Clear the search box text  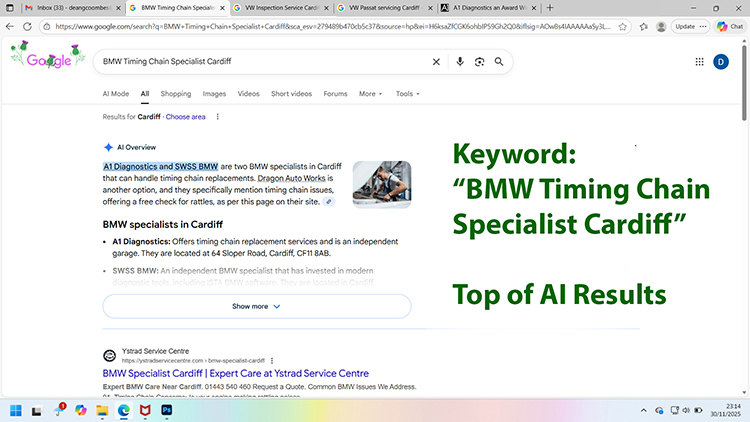tap(436, 62)
